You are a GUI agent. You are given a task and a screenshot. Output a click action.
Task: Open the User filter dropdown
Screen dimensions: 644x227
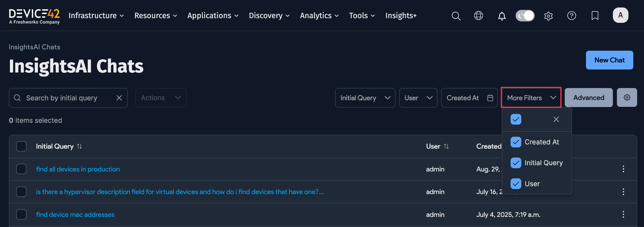418,98
